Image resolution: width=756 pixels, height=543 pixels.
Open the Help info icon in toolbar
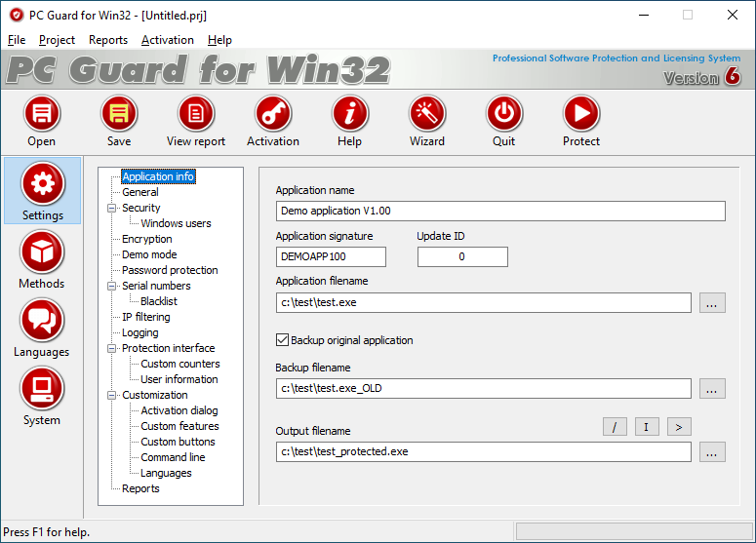[350, 114]
